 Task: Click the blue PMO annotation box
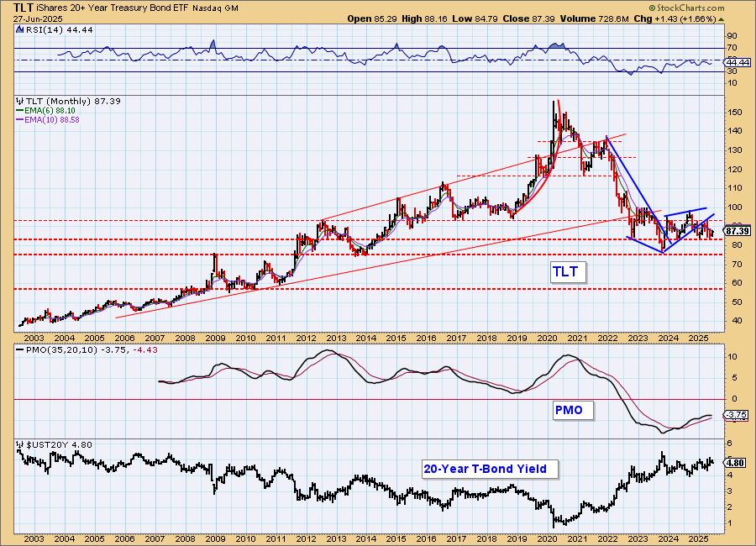pos(572,411)
